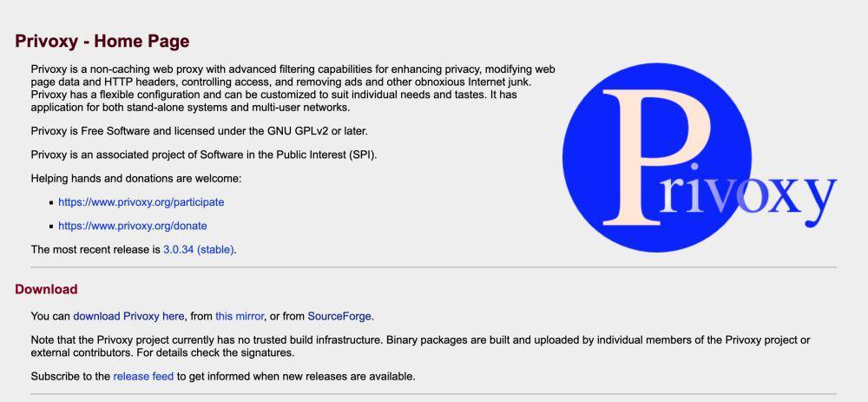
Task: Click the Software in the Public Interest sentence
Action: tap(204, 155)
